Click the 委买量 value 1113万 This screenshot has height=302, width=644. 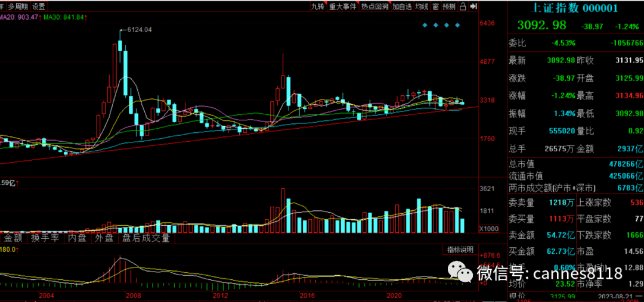click(x=562, y=220)
